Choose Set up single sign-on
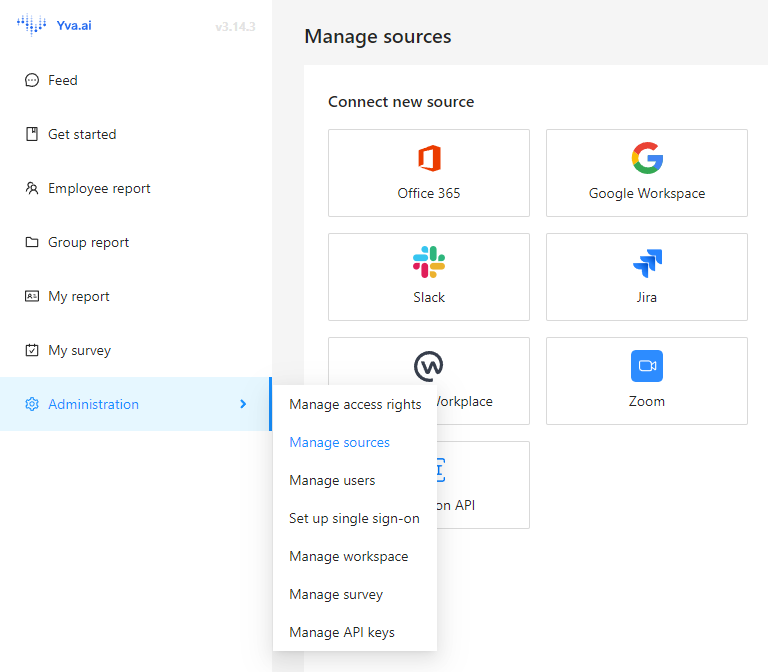This screenshot has height=672, width=768. [355, 518]
